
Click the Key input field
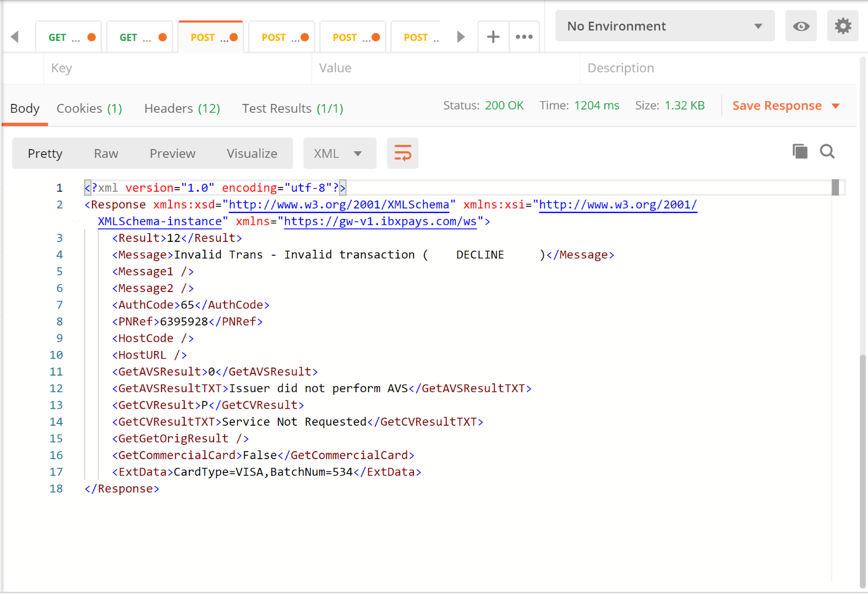pyautogui.click(x=177, y=68)
